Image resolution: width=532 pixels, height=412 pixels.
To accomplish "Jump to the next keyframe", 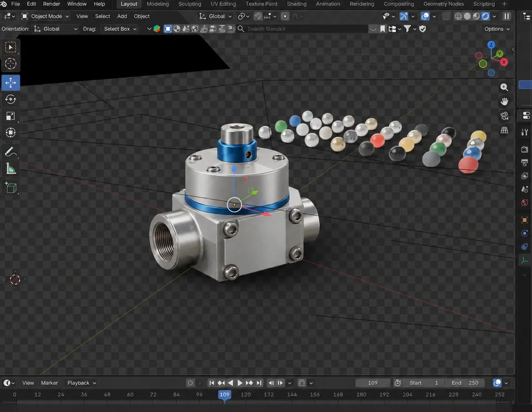I will (x=249, y=383).
